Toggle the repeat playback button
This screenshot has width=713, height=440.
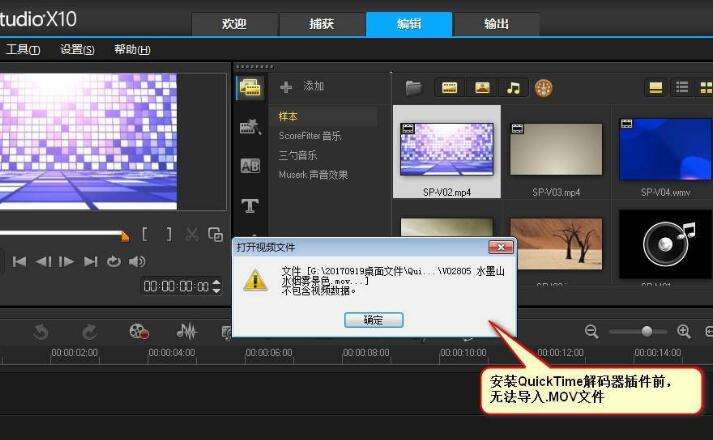(x=114, y=261)
